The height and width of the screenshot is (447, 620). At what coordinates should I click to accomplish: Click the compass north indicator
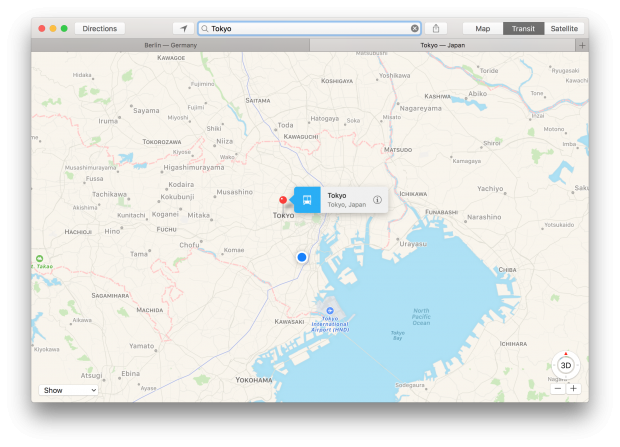point(566,354)
